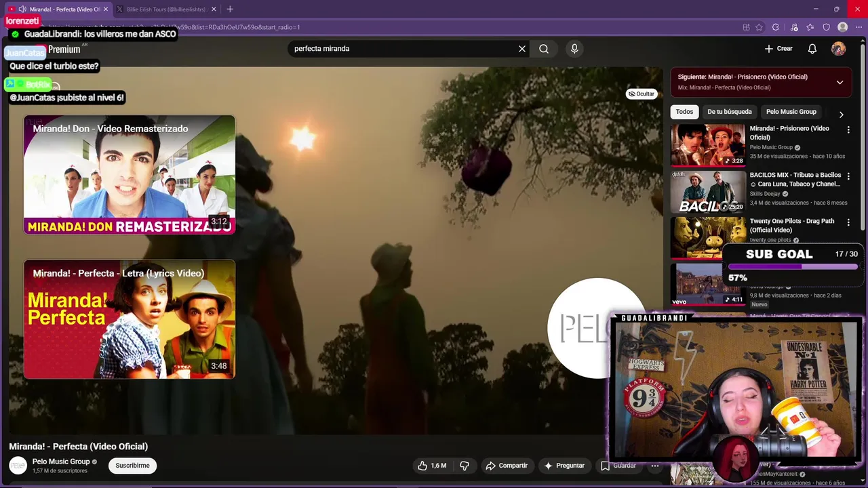Viewport: 868px width, 488px height.
Task: Open options menu for Miranda! Prisionero video
Action: pyautogui.click(x=848, y=129)
